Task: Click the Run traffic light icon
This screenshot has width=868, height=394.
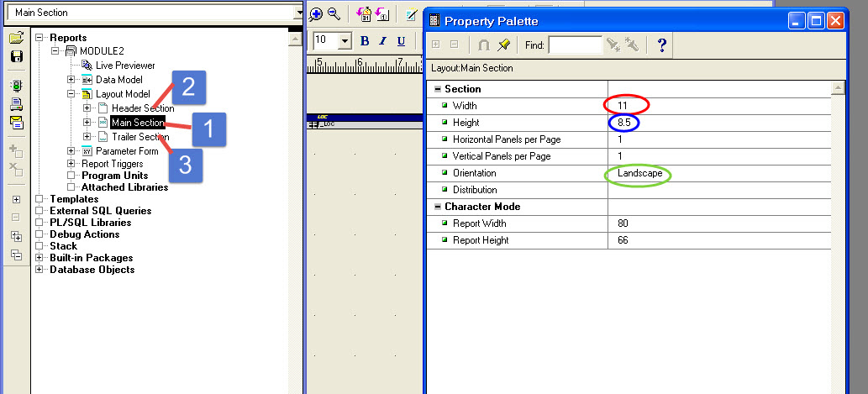Action: point(15,86)
